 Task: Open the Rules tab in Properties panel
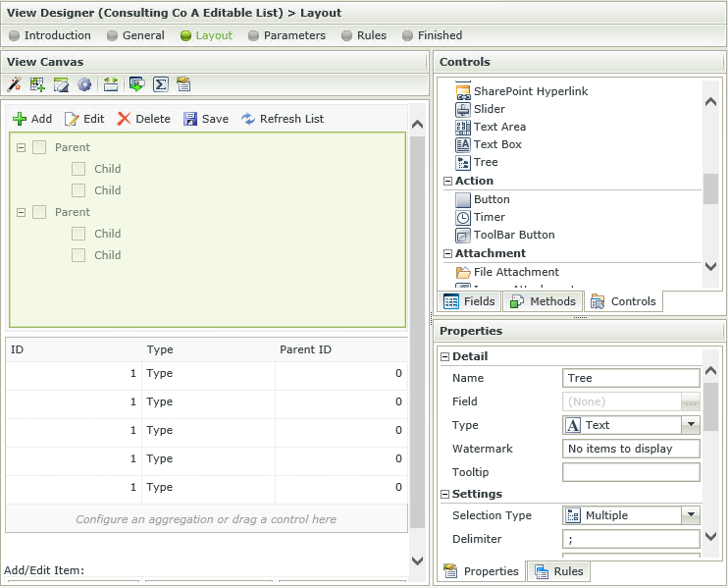[559, 571]
